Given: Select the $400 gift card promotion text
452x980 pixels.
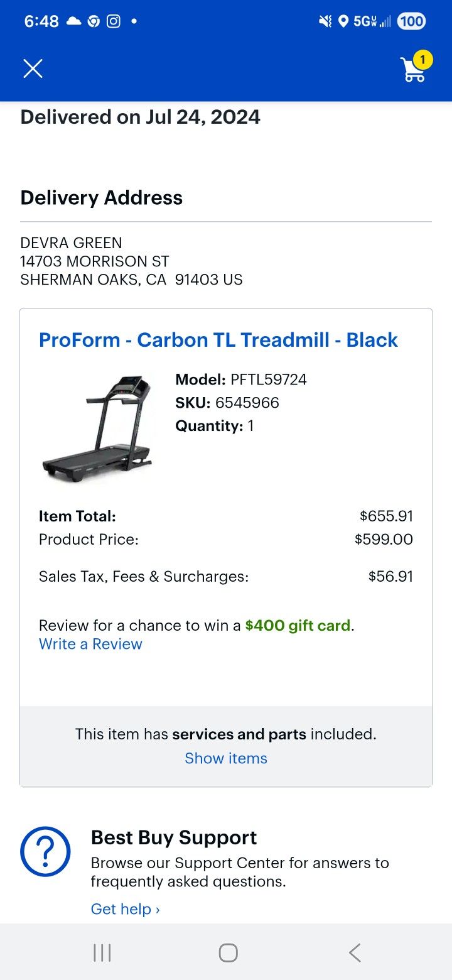Looking at the screenshot, I should pos(298,624).
